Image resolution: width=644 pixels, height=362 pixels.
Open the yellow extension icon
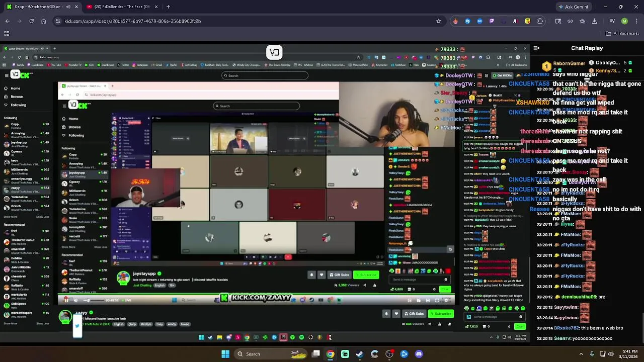(x=527, y=21)
